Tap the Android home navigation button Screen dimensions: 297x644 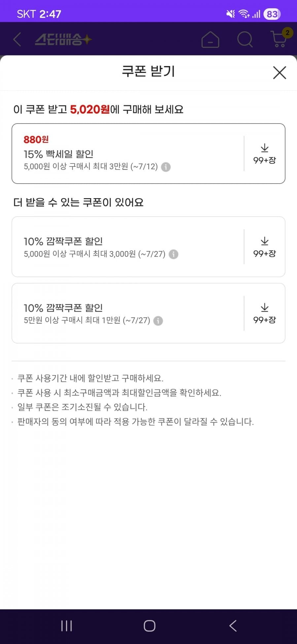pyautogui.click(x=149, y=626)
